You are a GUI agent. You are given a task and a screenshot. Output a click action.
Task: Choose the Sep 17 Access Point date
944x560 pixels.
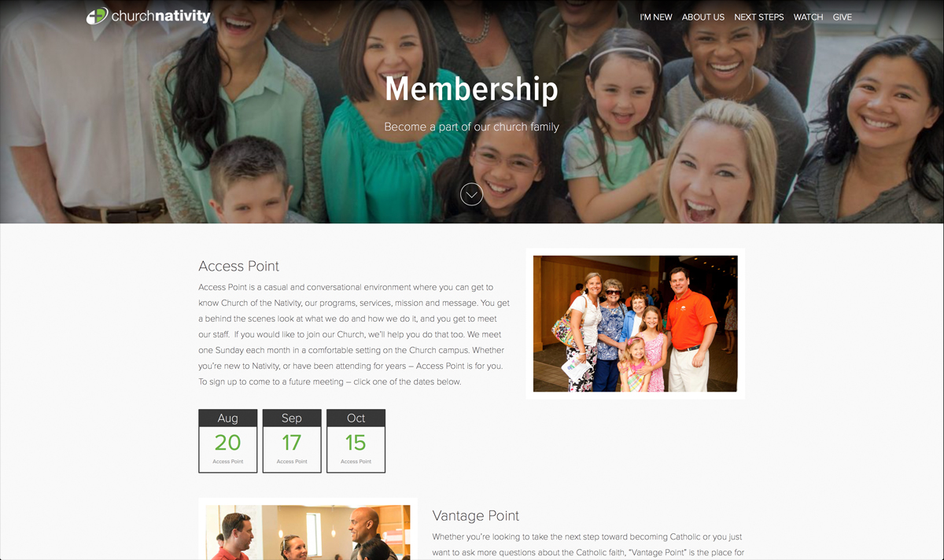292,441
